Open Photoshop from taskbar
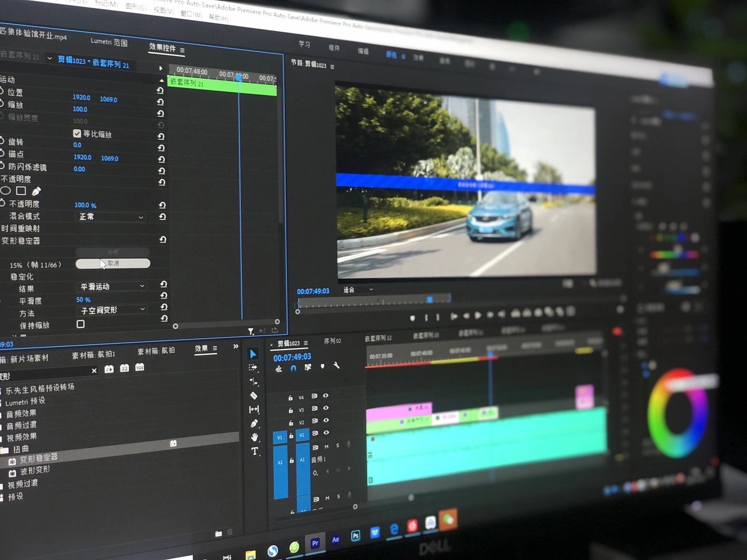The width and height of the screenshot is (747, 560). coord(355,536)
